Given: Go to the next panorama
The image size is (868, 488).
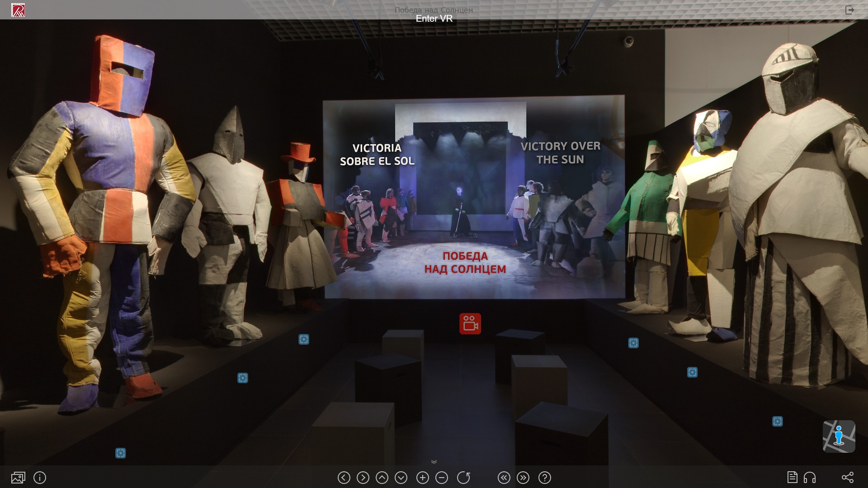Looking at the screenshot, I should [523, 478].
